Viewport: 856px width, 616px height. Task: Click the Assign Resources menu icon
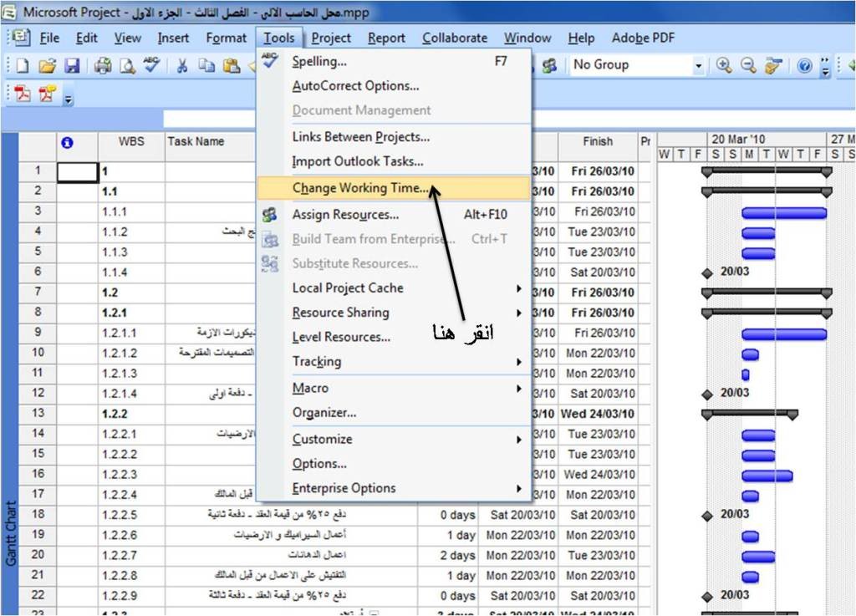270,215
